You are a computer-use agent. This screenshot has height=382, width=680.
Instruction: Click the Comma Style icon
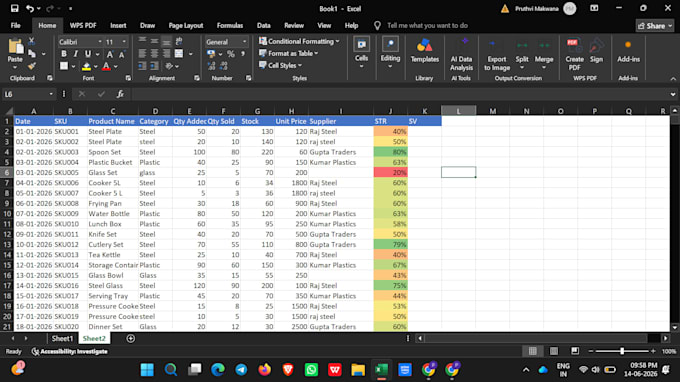point(243,54)
